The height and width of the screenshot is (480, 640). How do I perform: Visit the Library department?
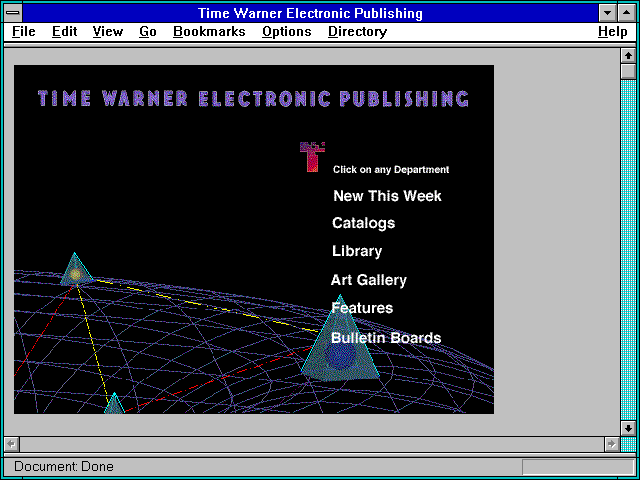coord(357,251)
